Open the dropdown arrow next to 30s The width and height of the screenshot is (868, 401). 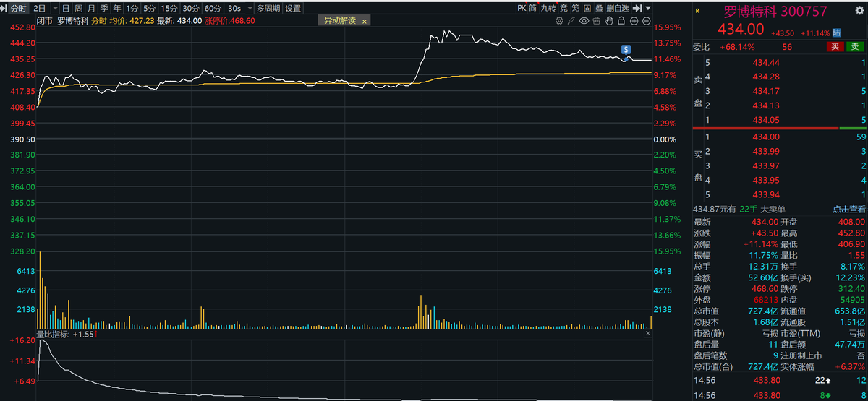pyautogui.click(x=250, y=9)
